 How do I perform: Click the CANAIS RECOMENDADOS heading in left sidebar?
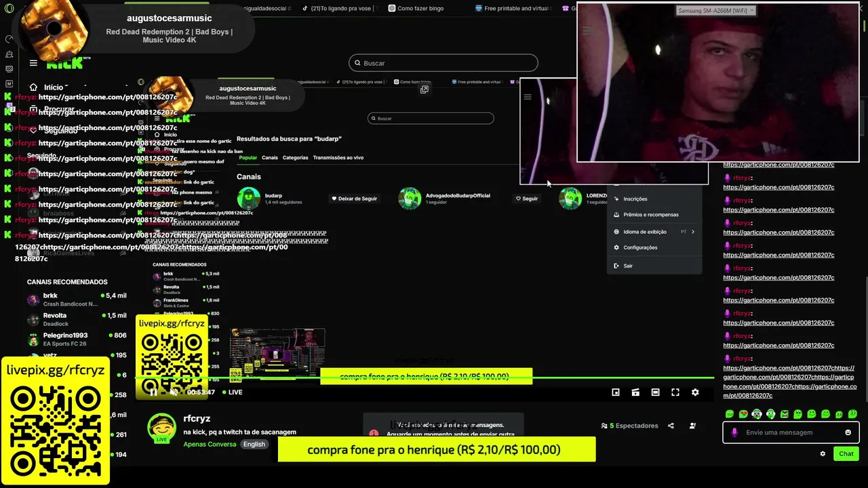coord(67,282)
